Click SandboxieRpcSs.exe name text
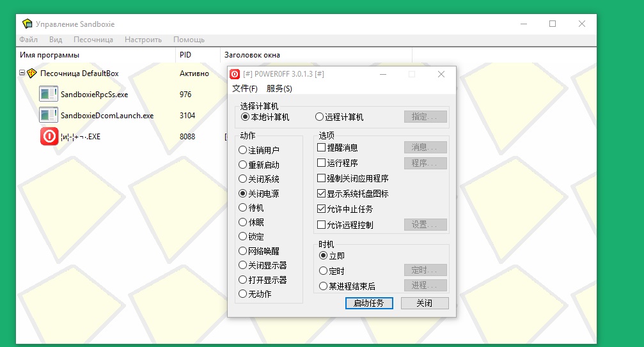 [95, 95]
